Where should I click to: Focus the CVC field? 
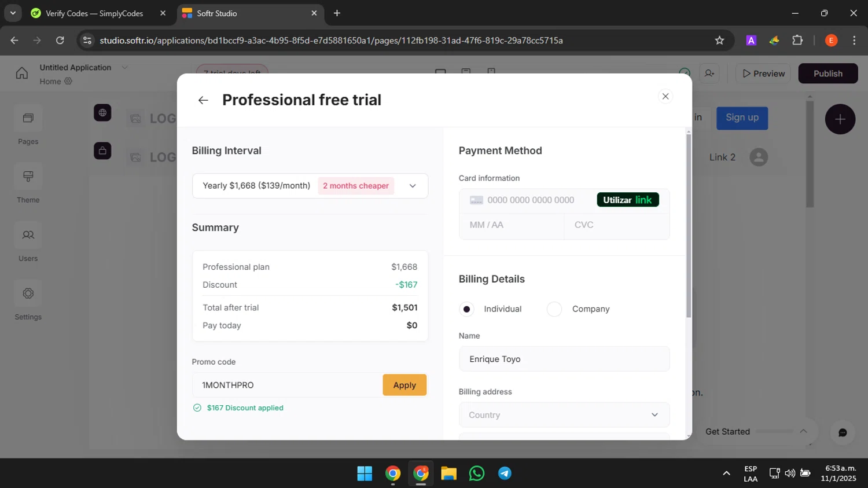coord(617,225)
